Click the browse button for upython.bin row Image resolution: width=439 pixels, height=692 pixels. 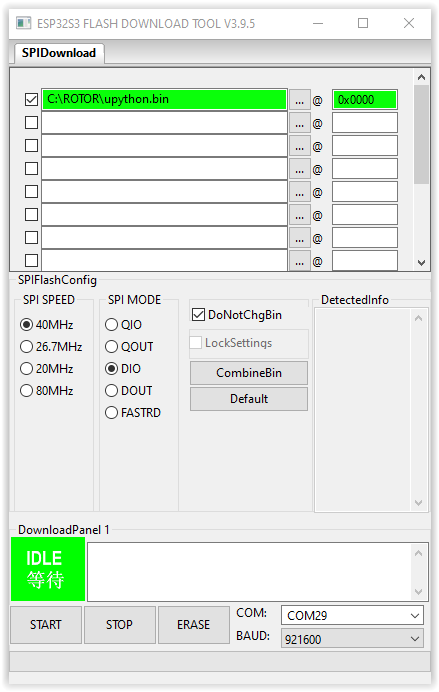[x=300, y=101]
